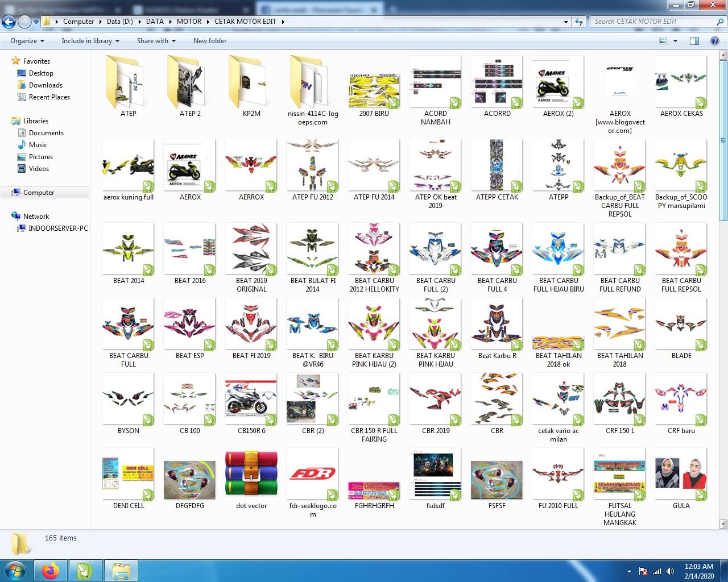Open Desktop in Favorites
The width and height of the screenshot is (728, 582).
(41, 73)
